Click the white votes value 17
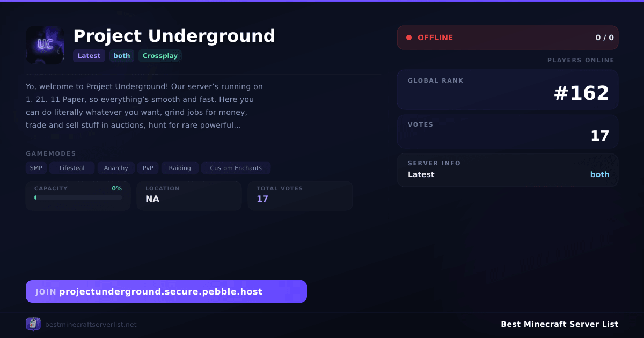 coord(600,136)
